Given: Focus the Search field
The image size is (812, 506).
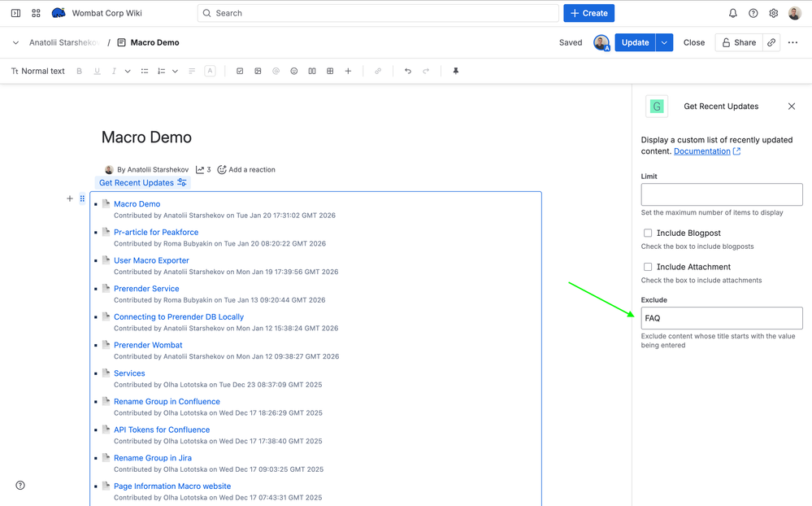Looking at the screenshot, I should click(378, 13).
